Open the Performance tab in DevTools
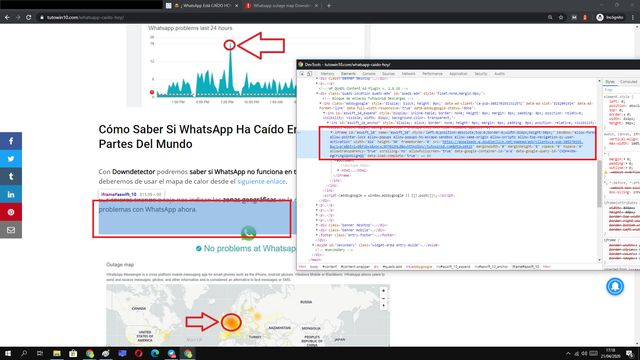 432,74
